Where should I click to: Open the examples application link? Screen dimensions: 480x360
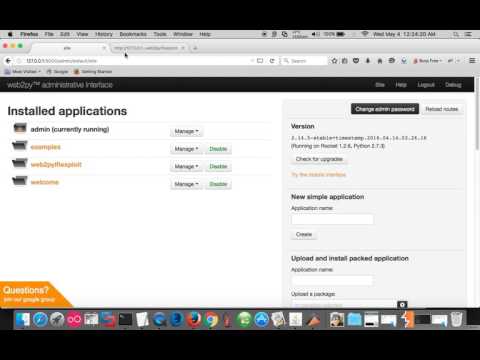point(46,147)
